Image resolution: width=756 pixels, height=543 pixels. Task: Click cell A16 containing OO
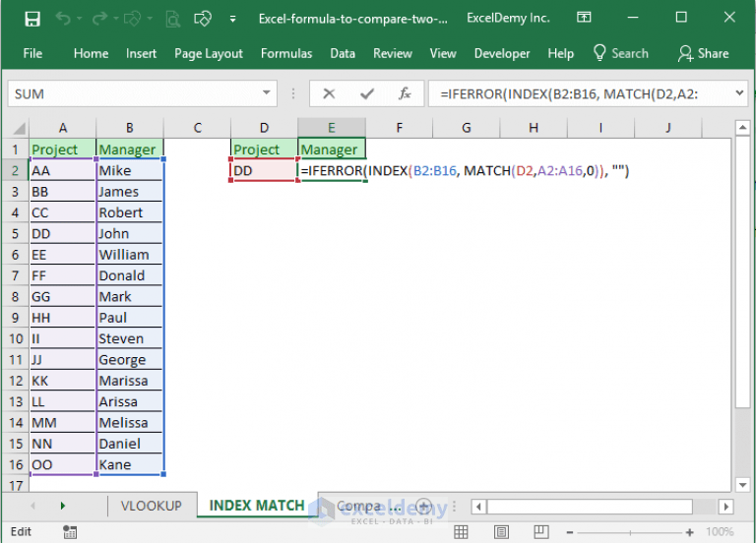63,464
